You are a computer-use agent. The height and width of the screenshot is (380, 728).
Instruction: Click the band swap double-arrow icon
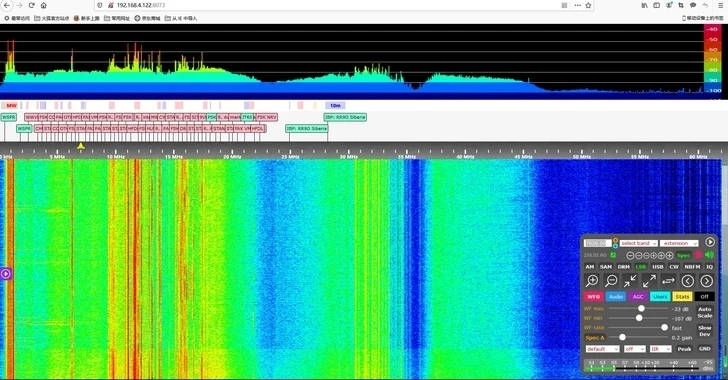coord(668,281)
